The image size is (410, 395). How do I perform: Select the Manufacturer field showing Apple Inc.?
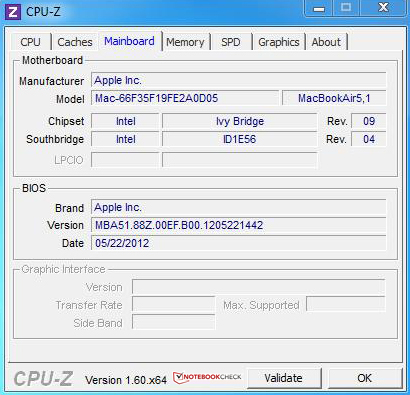coord(239,80)
